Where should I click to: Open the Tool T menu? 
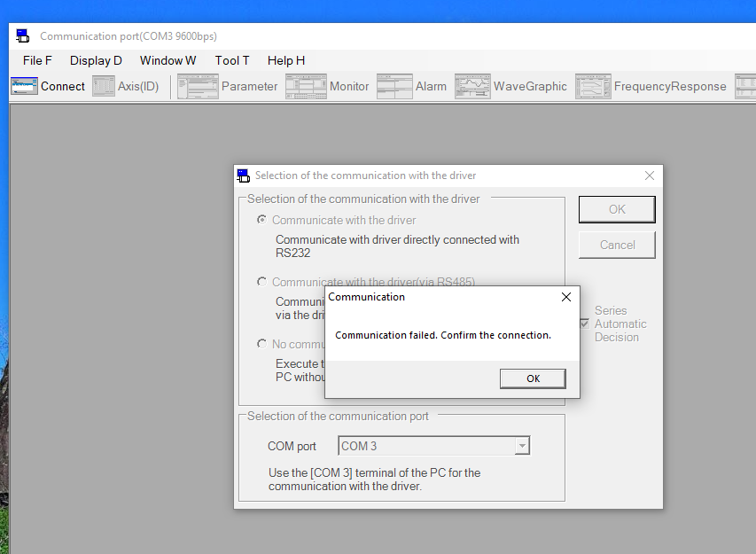(x=232, y=61)
